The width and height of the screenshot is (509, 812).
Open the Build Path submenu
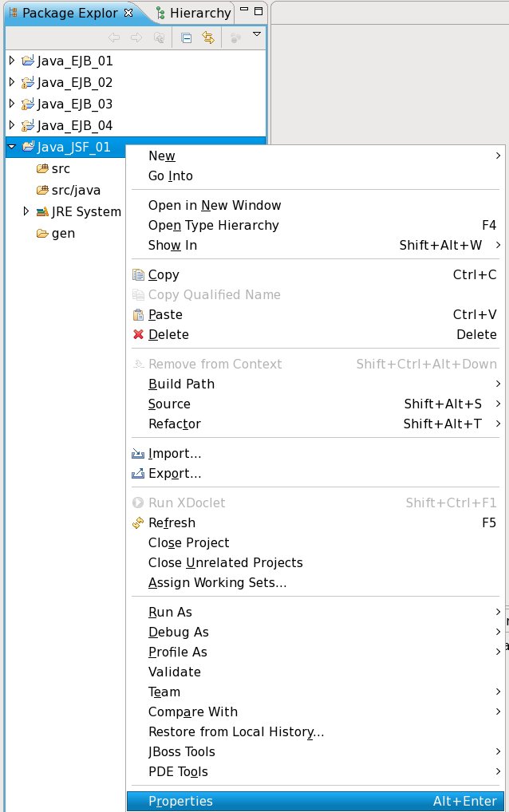181,384
